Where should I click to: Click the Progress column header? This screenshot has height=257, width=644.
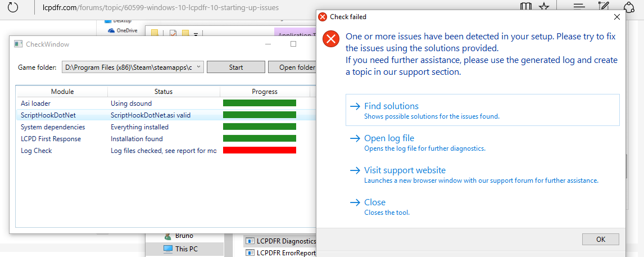tap(265, 91)
